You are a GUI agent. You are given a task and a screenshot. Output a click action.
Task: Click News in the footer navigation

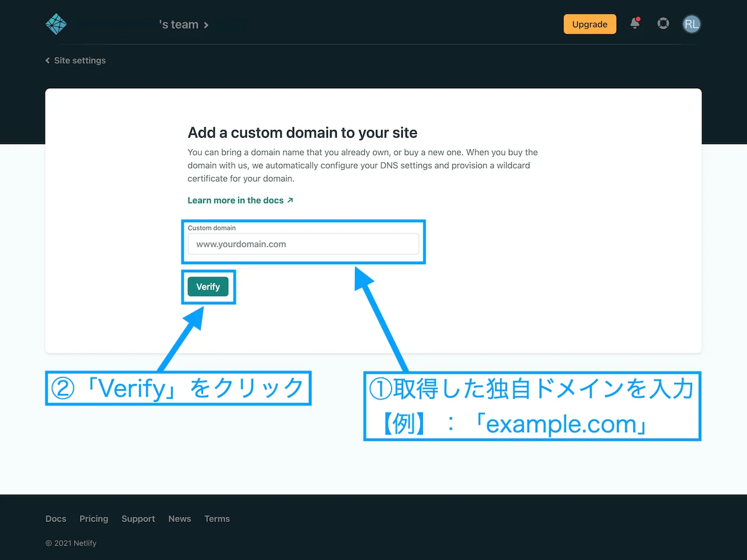(x=179, y=519)
